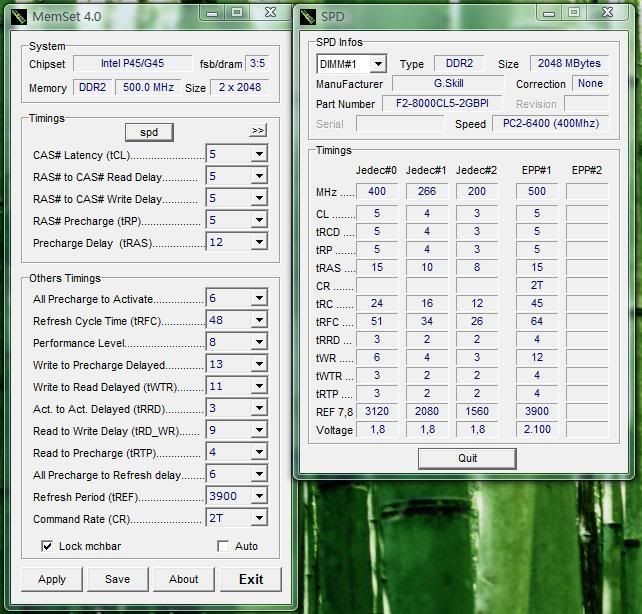642x614 pixels.
Task: Expand the Performance Level dropdown
Action: 259,342
